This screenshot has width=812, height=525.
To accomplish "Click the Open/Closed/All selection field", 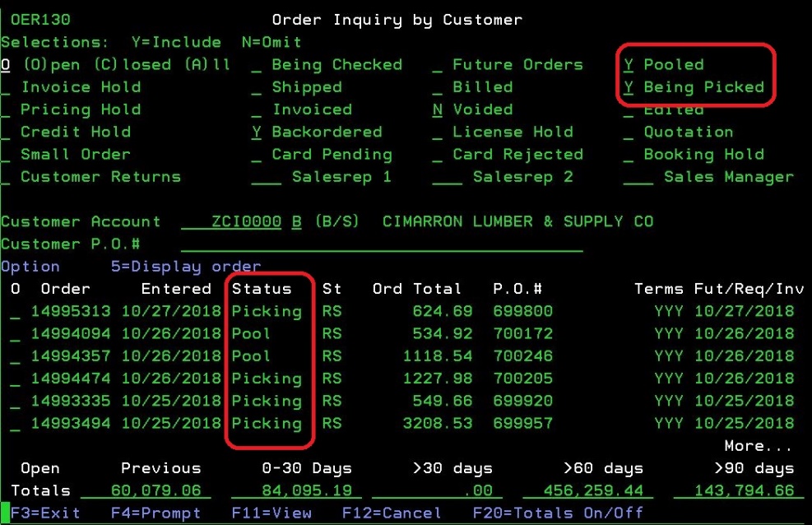I will coord(6,65).
